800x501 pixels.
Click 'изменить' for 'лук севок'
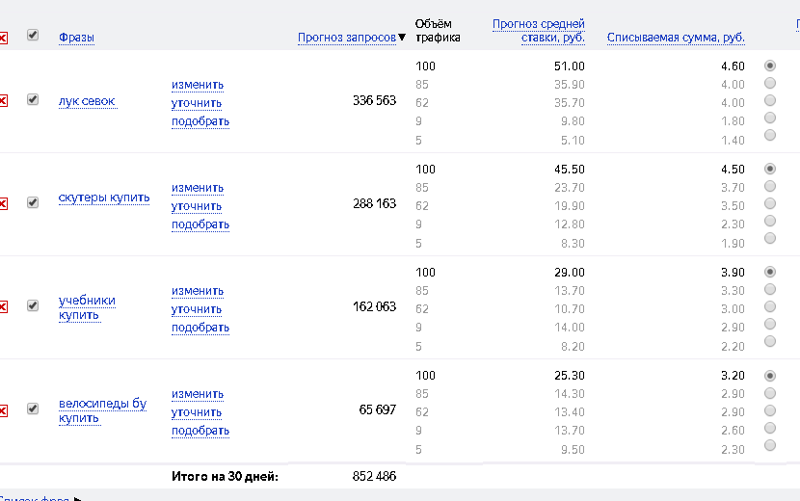coord(197,85)
